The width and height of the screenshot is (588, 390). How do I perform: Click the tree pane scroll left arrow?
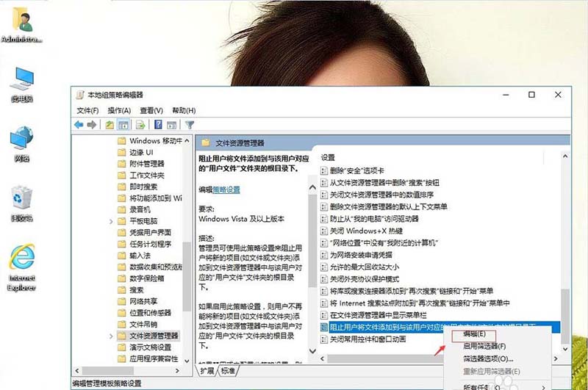click(x=77, y=371)
